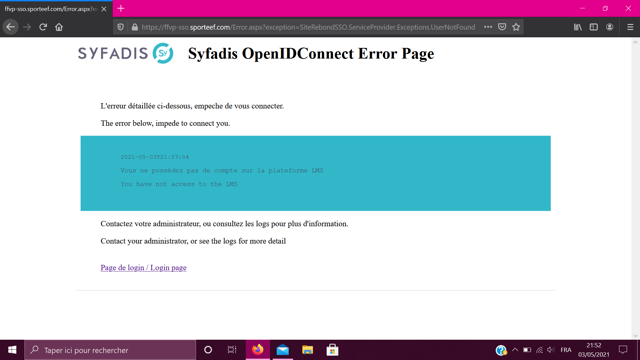Save page to Pocket

click(x=502, y=27)
